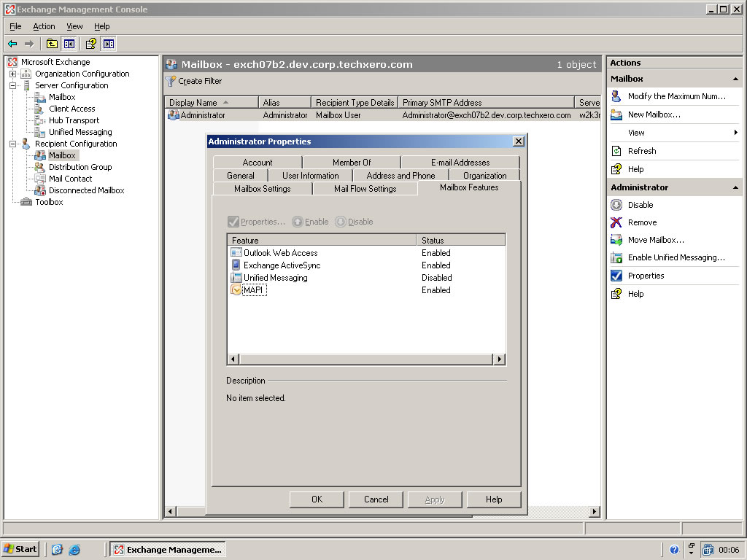Open Internet Explorer from quick launch
This screenshot has width=747, height=560.
(74, 549)
